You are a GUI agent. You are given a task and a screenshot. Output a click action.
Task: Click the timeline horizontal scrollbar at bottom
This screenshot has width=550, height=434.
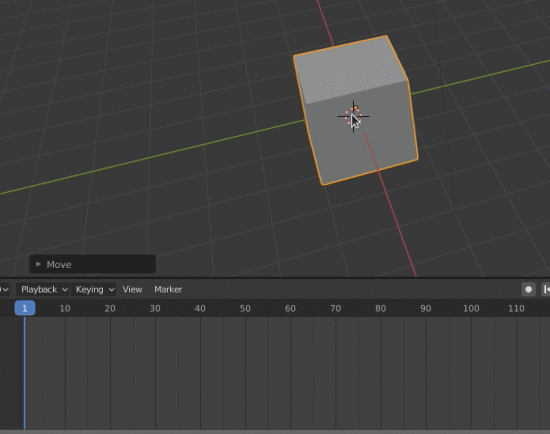tap(275, 432)
